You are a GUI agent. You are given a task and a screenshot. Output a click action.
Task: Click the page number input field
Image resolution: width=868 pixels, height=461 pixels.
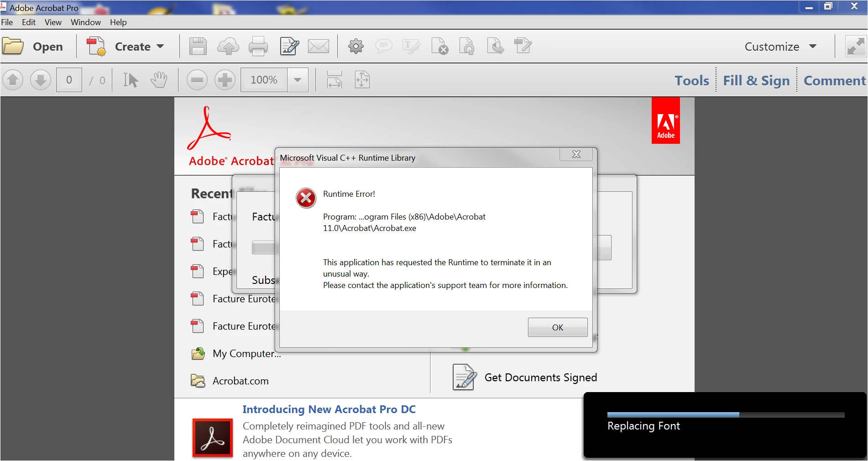click(69, 80)
